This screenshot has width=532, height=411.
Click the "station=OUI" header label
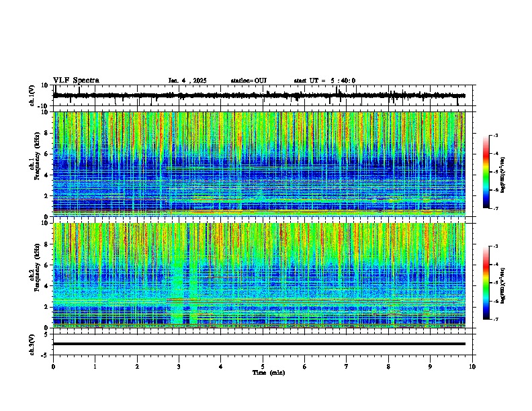coord(249,81)
